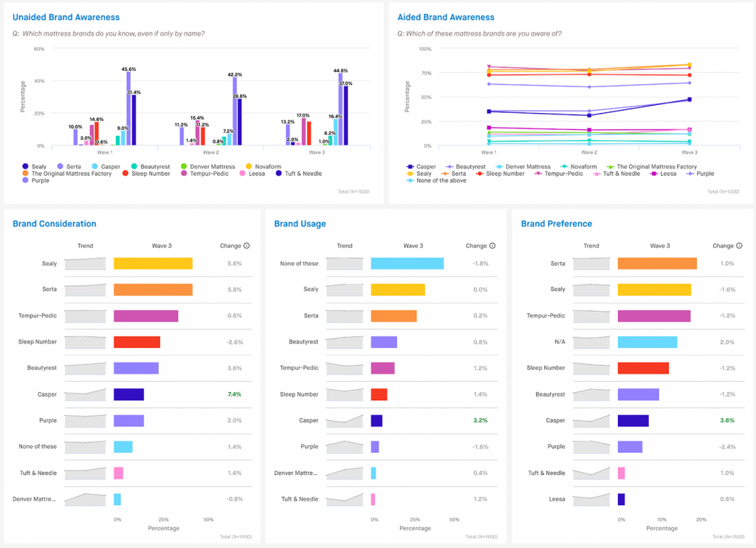The width and height of the screenshot is (756, 548).
Task: Click the Aided Brand Awareness title
Action: click(445, 18)
